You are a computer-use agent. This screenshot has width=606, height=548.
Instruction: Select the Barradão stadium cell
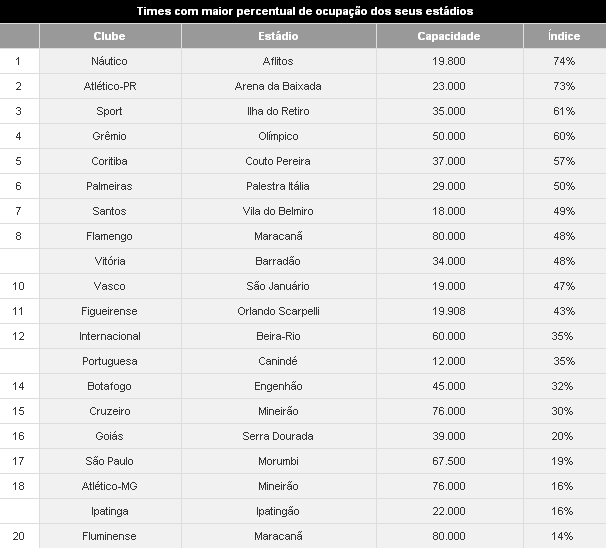coord(277,261)
